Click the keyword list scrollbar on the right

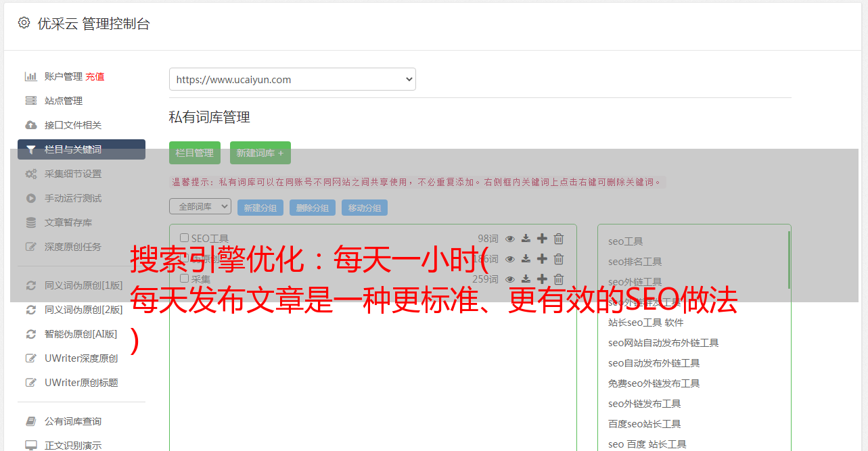tap(789, 260)
